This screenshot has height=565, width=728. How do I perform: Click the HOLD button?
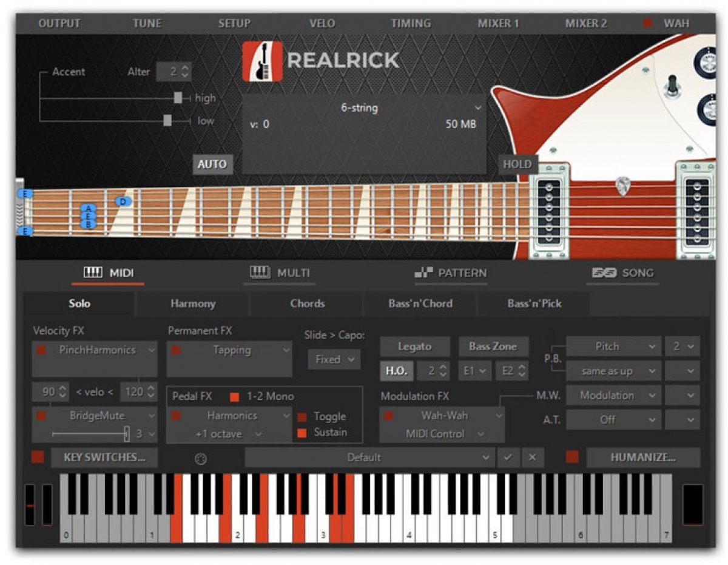click(x=517, y=164)
